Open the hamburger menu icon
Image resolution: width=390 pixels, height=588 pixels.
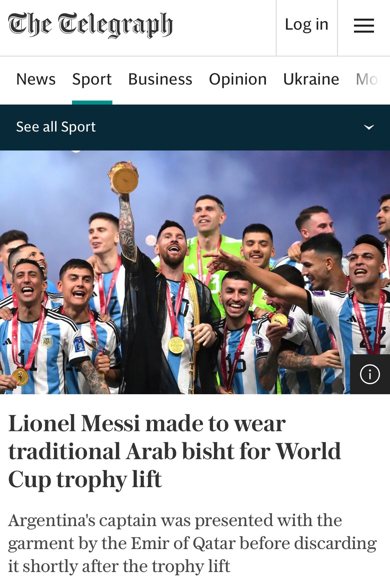[x=364, y=26]
